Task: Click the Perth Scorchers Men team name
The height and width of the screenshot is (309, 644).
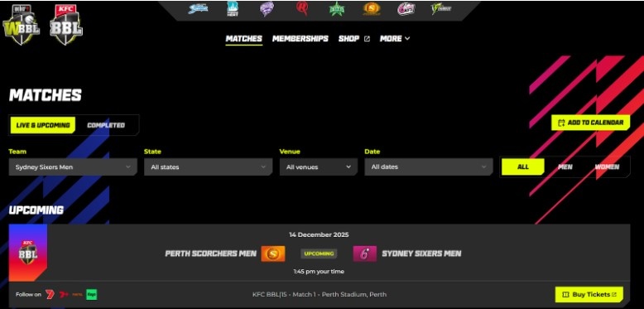Action: coord(211,253)
